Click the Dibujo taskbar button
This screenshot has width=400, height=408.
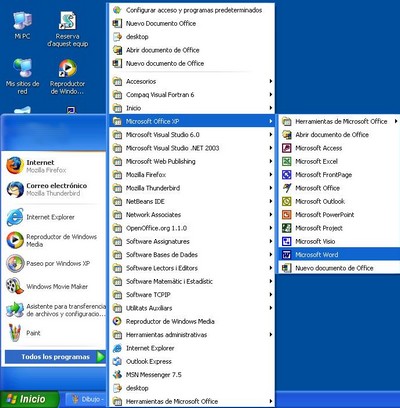click(85, 399)
